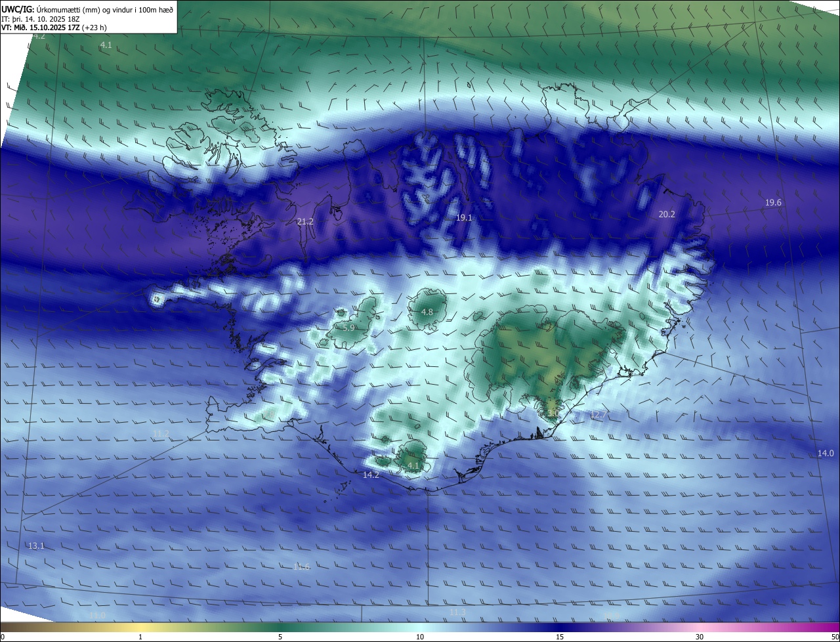Click the 13.1 value label

click(x=36, y=546)
